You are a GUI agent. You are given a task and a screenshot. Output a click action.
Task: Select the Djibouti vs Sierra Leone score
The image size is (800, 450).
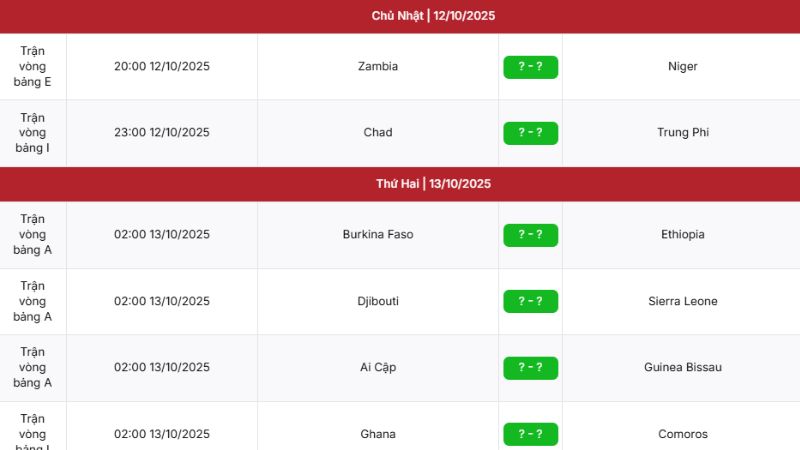click(x=530, y=301)
